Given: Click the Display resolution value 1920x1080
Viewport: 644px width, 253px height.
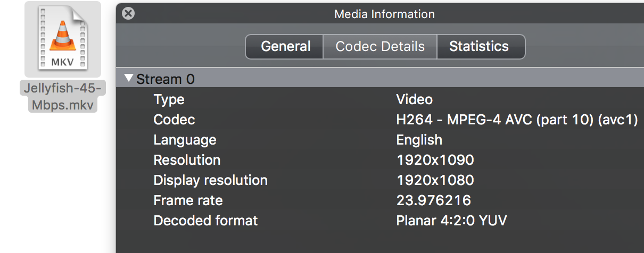Looking at the screenshot, I should tap(435, 180).
